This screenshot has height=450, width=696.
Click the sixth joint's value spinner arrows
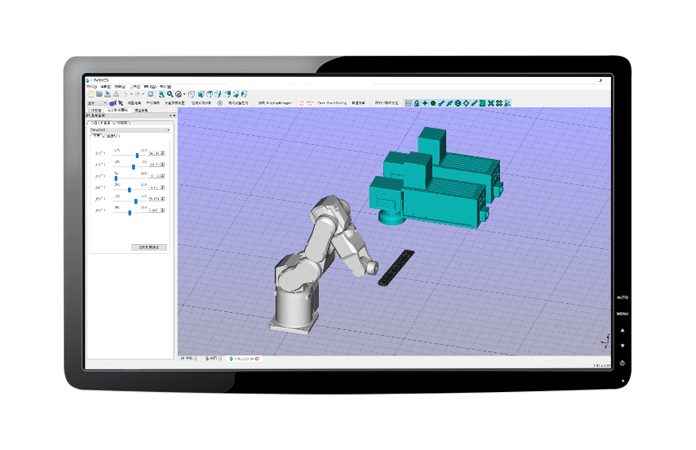pyautogui.click(x=162, y=210)
